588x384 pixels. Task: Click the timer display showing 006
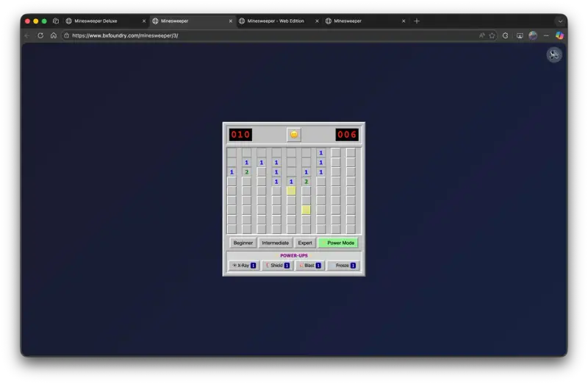[x=347, y=135]
